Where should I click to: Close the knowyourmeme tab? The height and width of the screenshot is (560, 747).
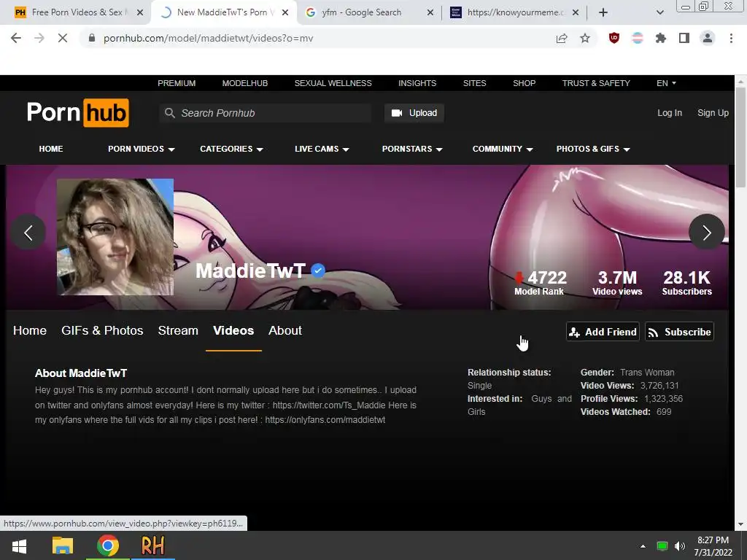(x=576, y=12)
